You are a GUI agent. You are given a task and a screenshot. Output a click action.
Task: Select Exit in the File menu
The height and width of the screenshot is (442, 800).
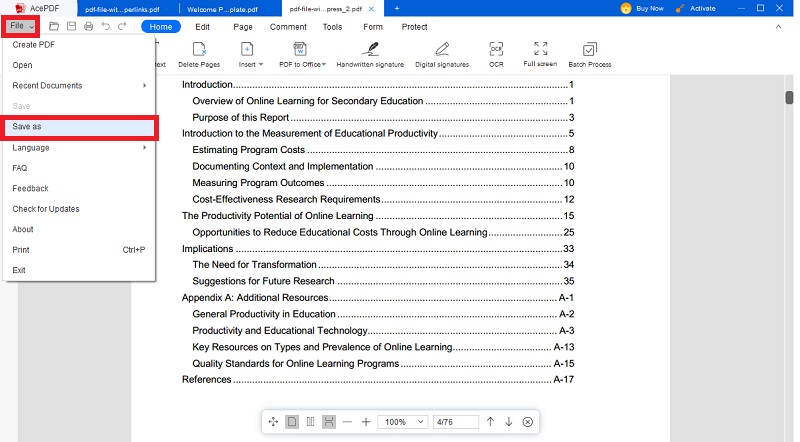click(79, 270)
